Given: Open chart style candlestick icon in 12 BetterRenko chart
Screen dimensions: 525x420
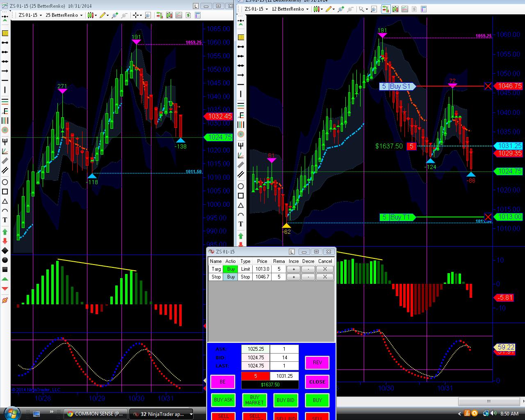Looking at the screenshot, I should 317,9.
